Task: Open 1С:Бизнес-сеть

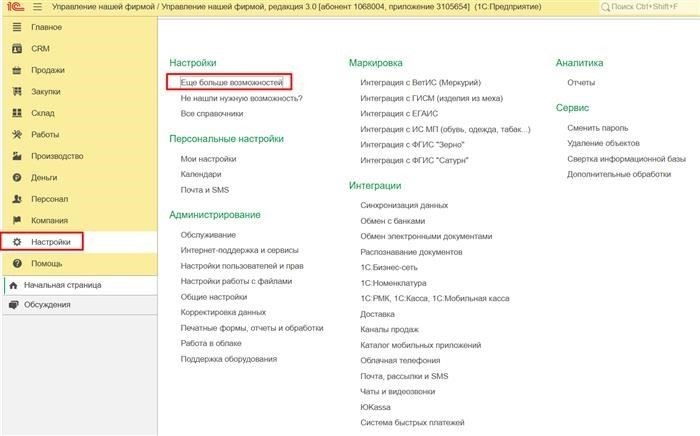Action: pos(389,268)
